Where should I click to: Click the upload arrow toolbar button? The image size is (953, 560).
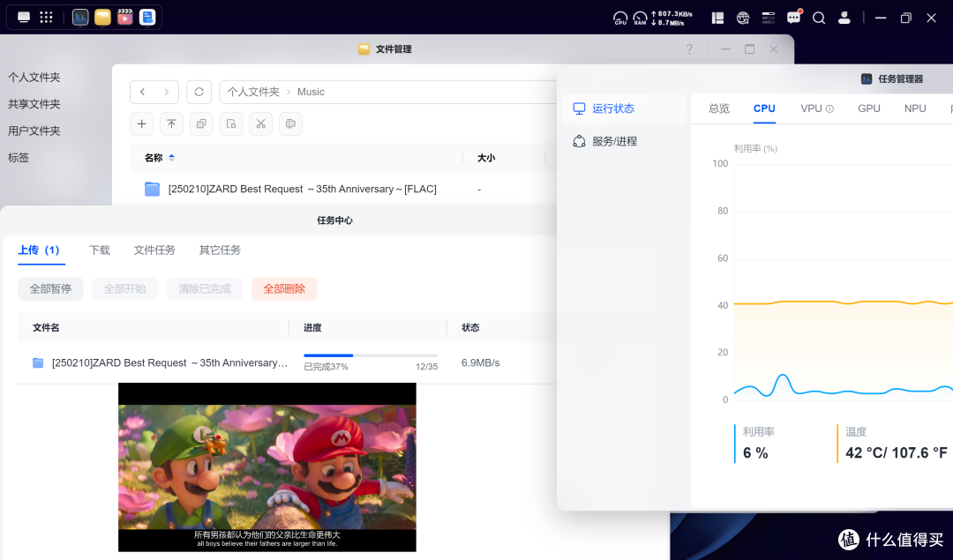click(171, 123)
